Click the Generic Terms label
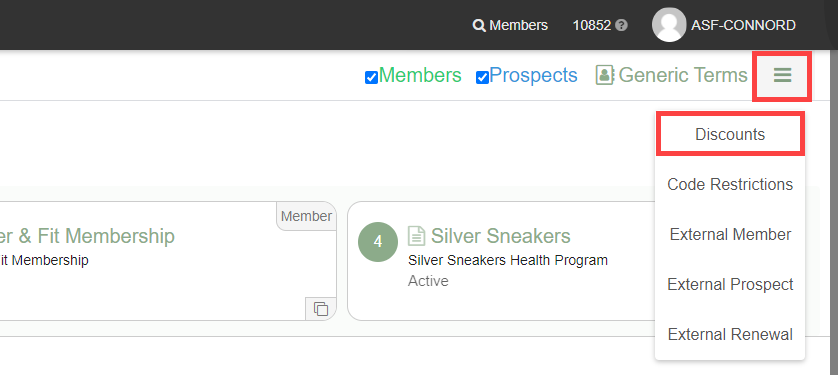 [x=683, y=75]
